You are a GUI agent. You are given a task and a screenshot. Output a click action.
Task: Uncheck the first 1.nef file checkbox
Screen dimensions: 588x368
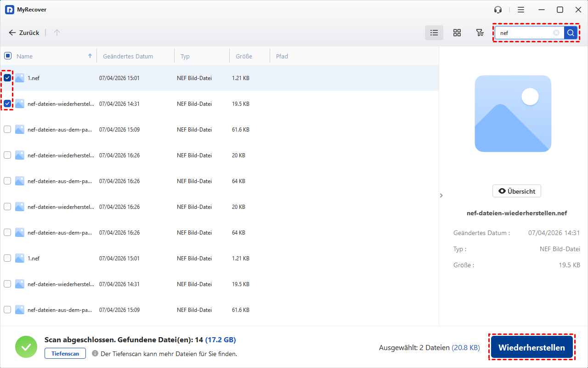tap(7, 78)
